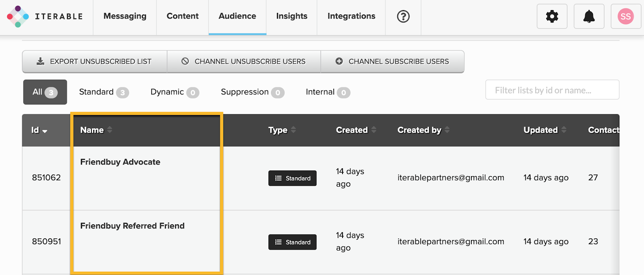Click the filter lists search field
The image size is (644, 275).
[x=552, y=90]
